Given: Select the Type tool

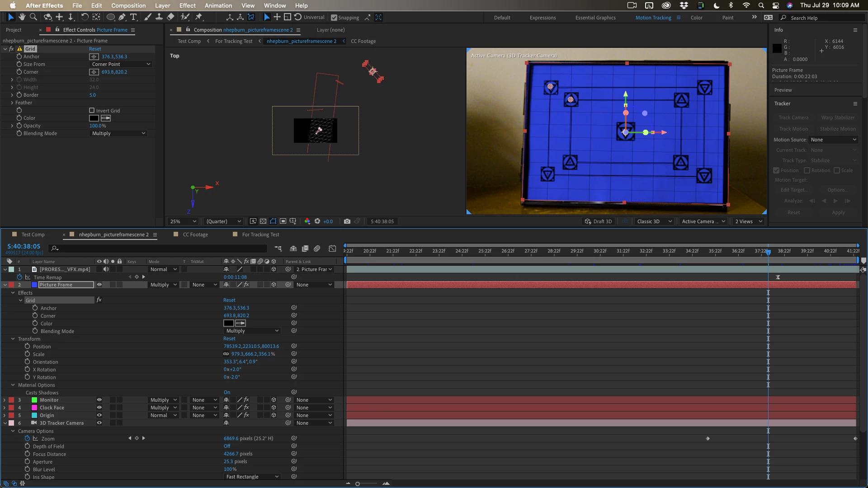Looking at the screenshot, I should tap(133, 17).
